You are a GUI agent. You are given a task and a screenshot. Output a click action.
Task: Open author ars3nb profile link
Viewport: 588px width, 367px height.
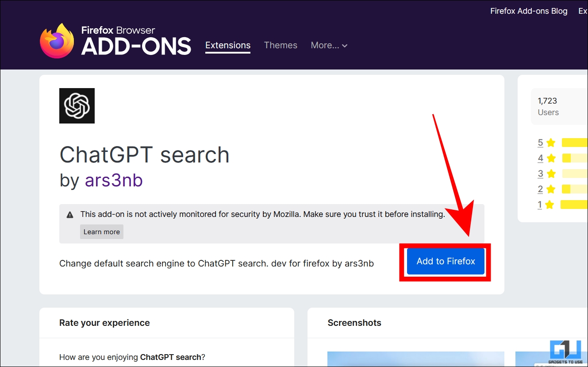(x=114, y=180)
